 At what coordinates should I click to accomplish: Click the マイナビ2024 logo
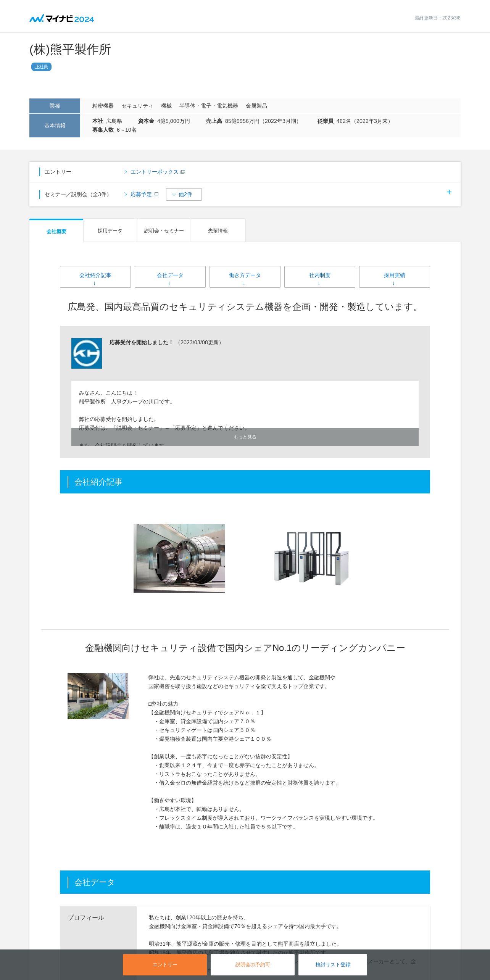pos(62,18)
